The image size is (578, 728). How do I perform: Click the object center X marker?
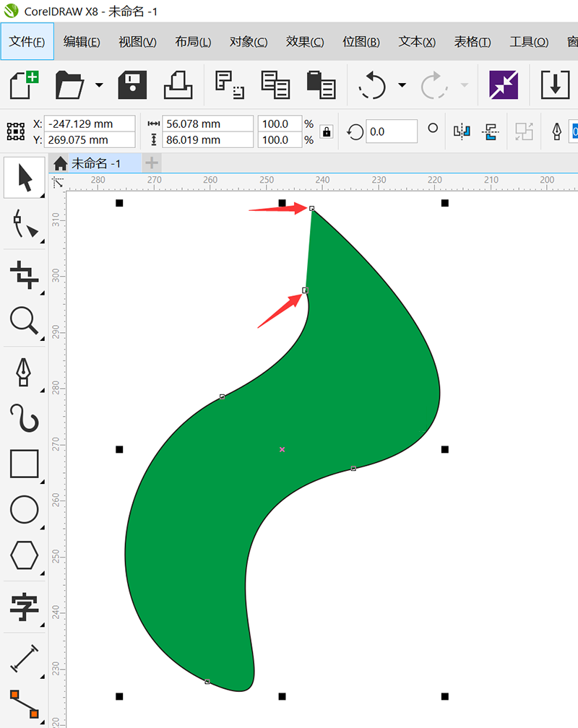[282, 449]
